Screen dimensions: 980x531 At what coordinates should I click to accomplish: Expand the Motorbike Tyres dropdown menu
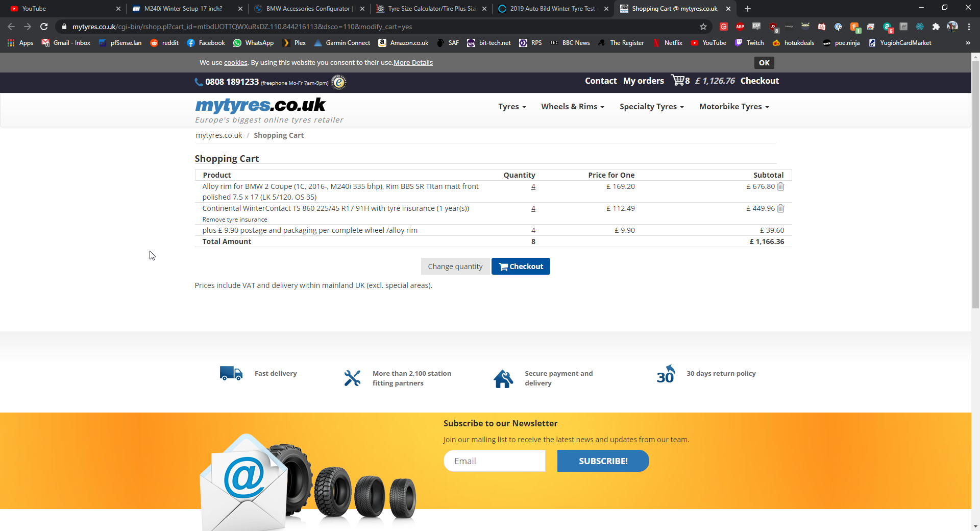pyautogui.click(x=734, y=107)
